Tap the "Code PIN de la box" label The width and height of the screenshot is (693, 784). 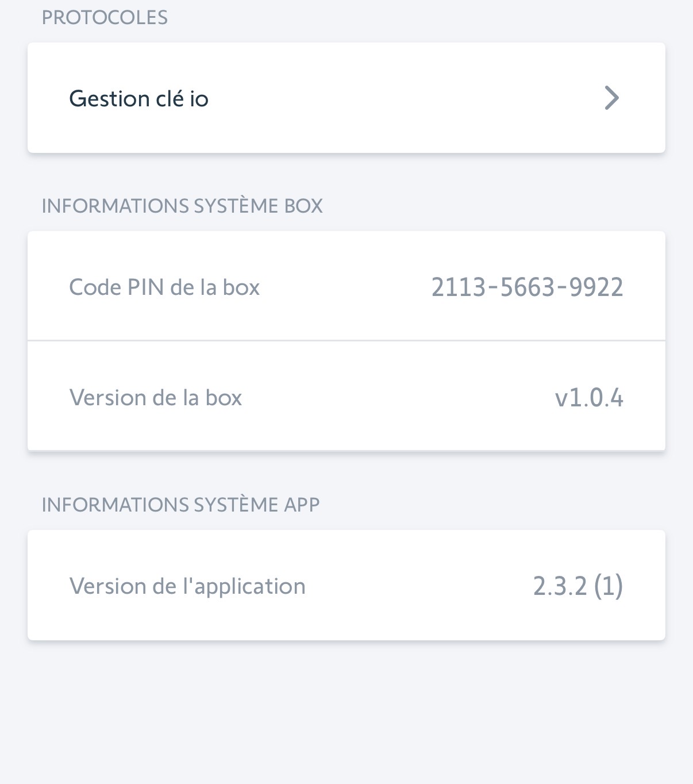click(x=164, y=287)
